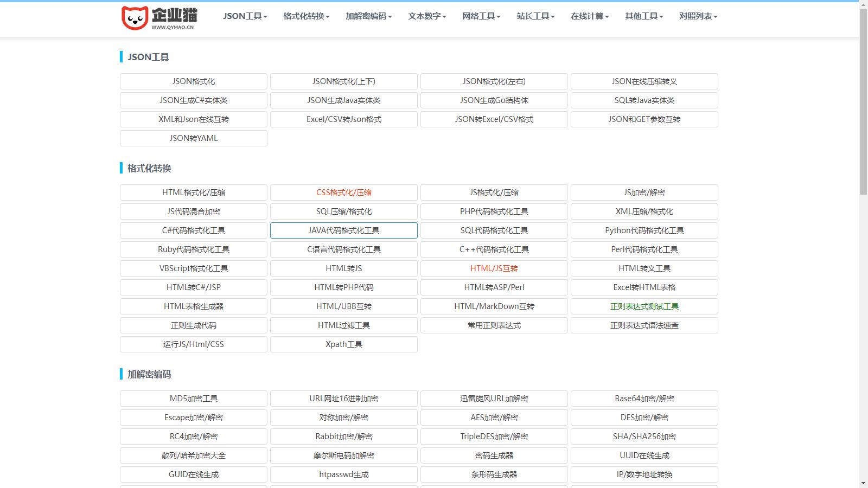Launch the 正则表达式测试工具
This screenshot has width=868, height=488.
[644, 306]
